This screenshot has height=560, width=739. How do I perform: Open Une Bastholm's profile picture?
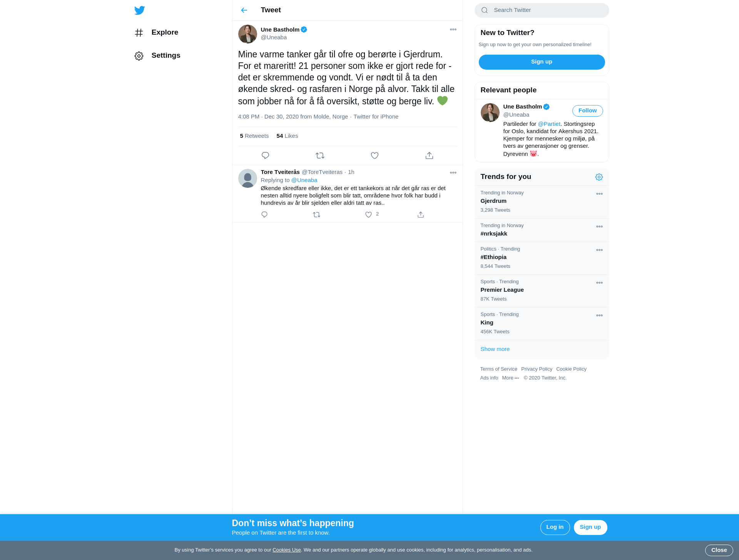point(247,34)
